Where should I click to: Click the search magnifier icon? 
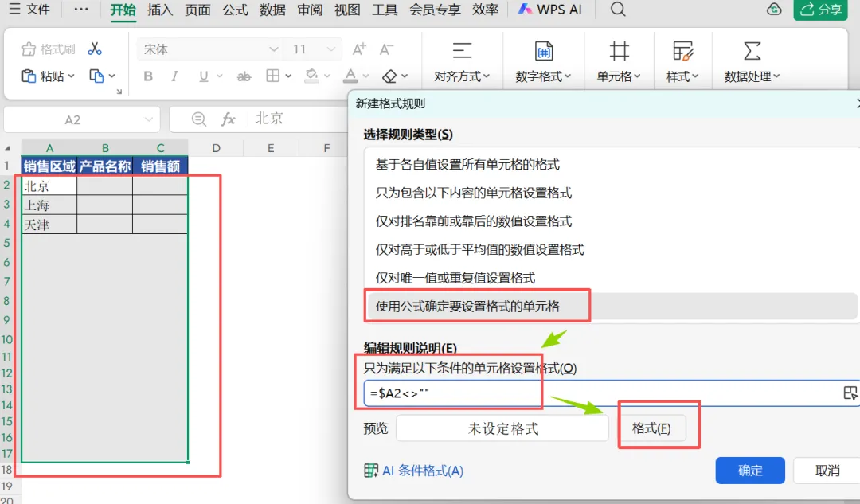(618, 10)
